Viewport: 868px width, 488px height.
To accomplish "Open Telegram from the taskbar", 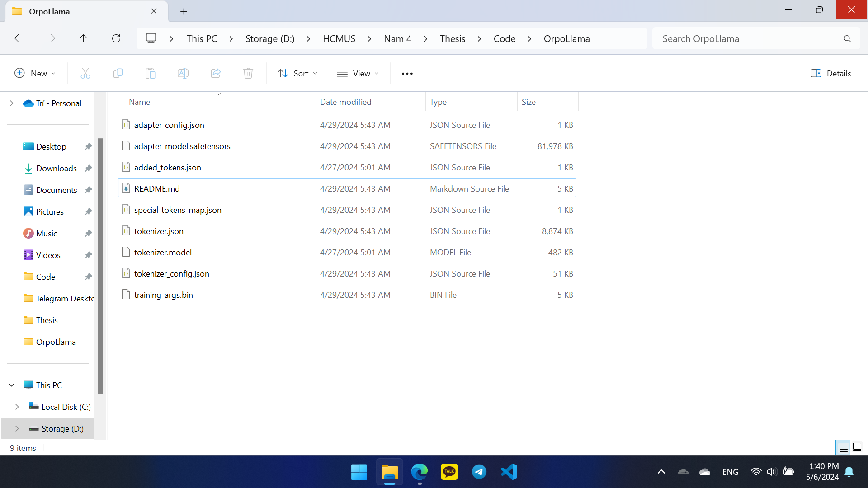I will click(479, 472).
